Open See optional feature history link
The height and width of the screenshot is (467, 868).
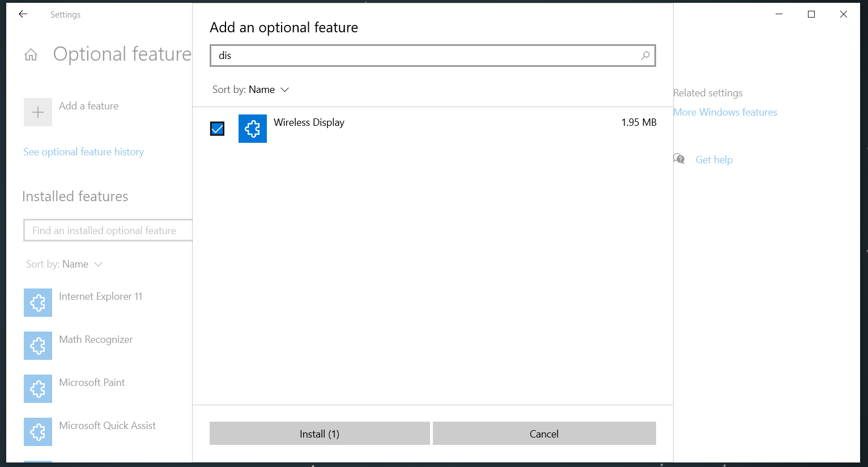pos(83,152)
